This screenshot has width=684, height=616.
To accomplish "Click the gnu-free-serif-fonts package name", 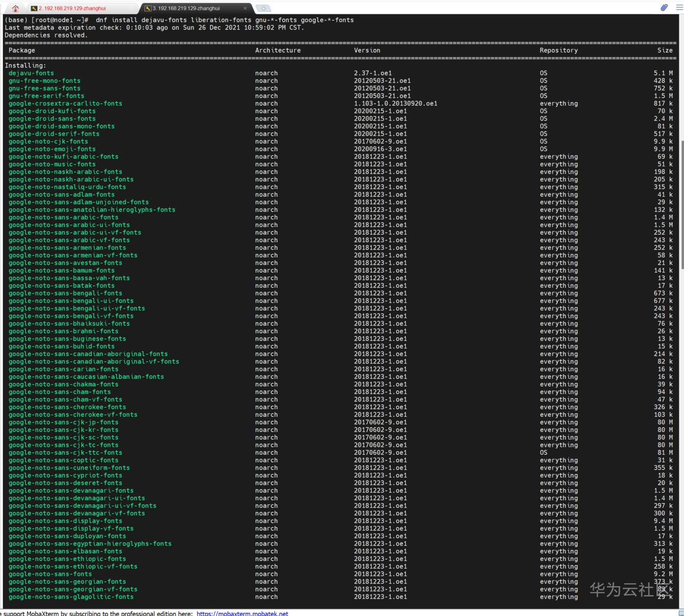I will (46, 96).
